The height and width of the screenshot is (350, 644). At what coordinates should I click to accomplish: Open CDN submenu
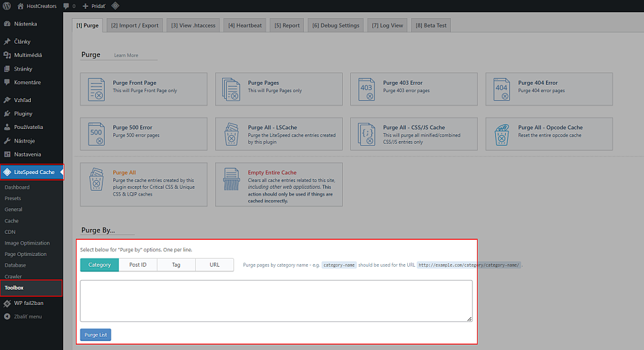[x=10, y=232]
